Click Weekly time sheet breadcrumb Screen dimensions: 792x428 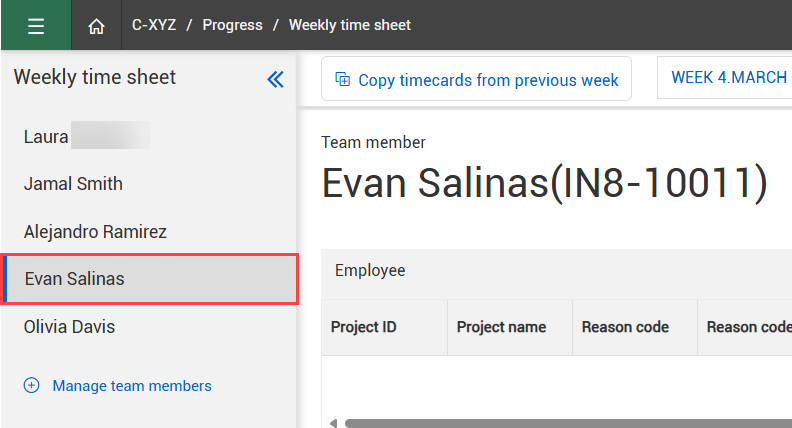(x=350, y=25)
